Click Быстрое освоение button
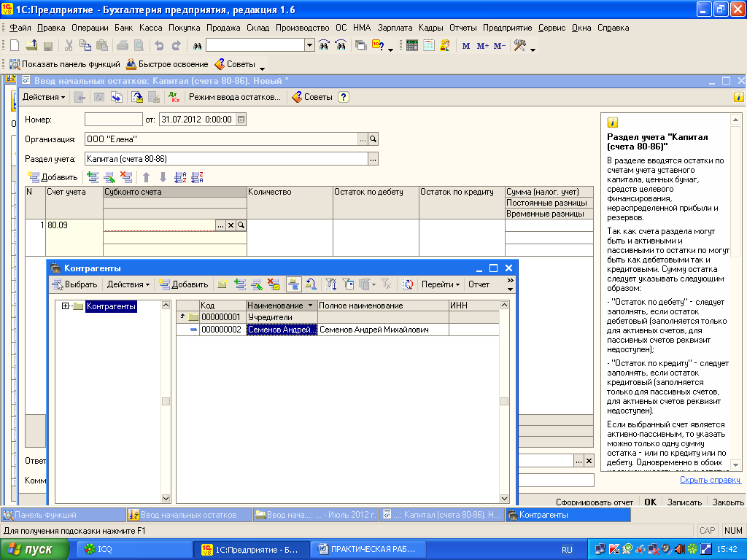Screen dimensions: 747x560 (x=167, y=64)
